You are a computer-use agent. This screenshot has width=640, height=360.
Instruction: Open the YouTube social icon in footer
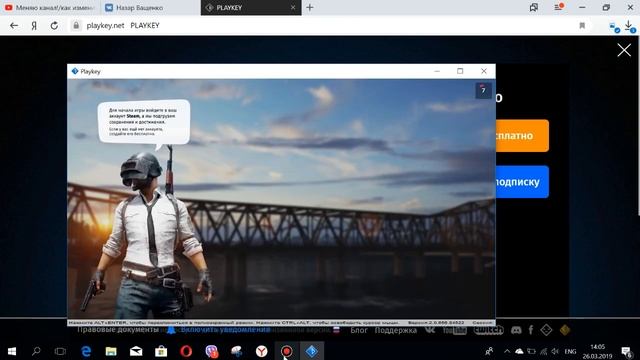(454, 330)
